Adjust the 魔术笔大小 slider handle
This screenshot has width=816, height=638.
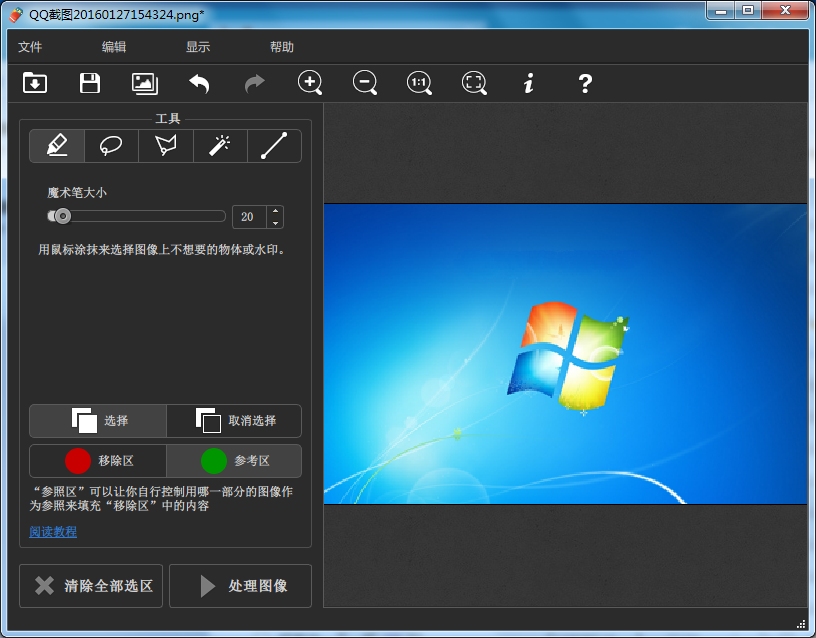tap(62, 216)
